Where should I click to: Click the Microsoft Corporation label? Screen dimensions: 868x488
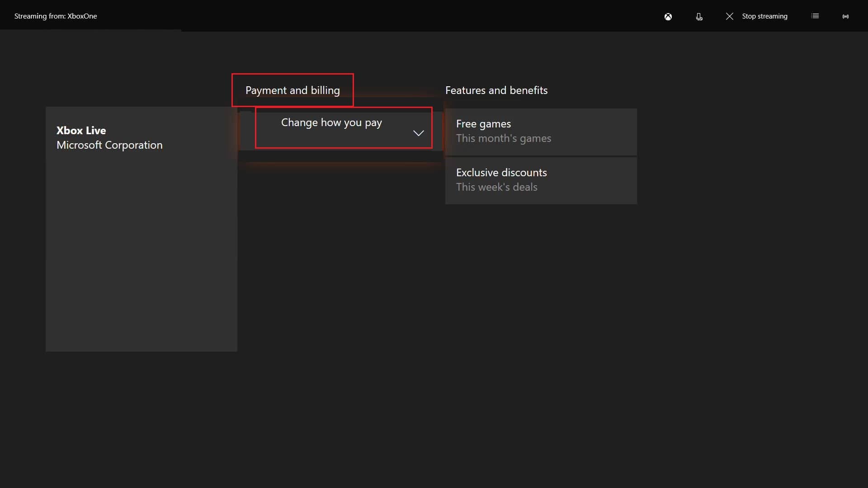pyautogui.click(x=109, y=145)
